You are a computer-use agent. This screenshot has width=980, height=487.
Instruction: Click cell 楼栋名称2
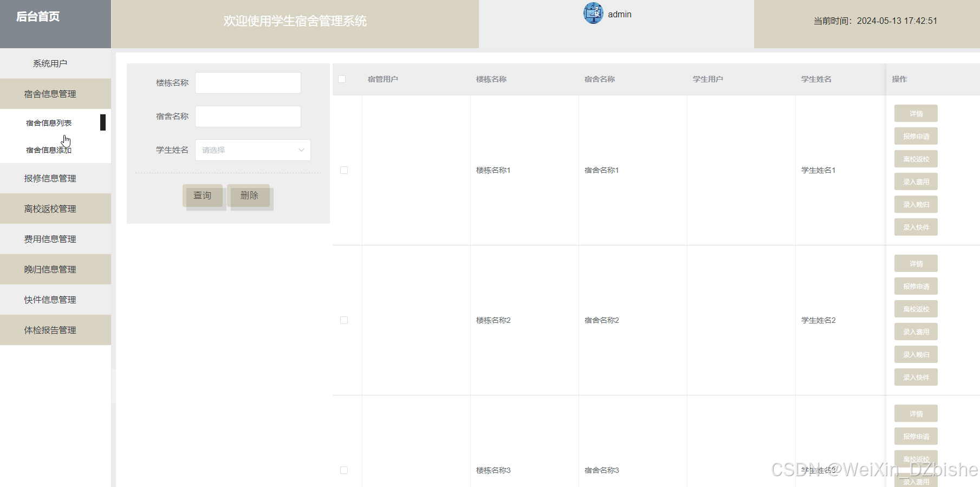494,320
